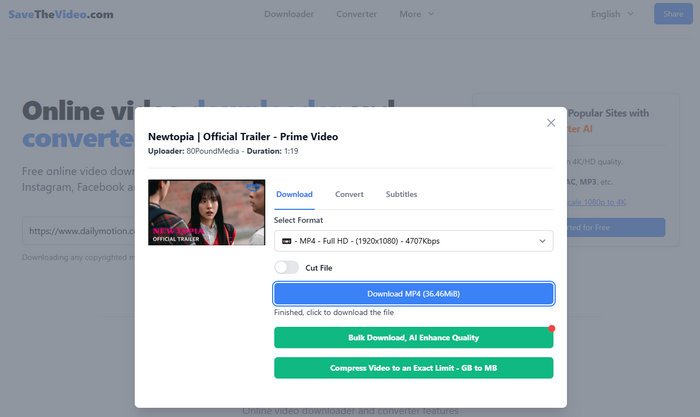Viewport: 700px width, 417px height.
Task: Click the format dropdown chevron arrow
Action: [542, 241]
